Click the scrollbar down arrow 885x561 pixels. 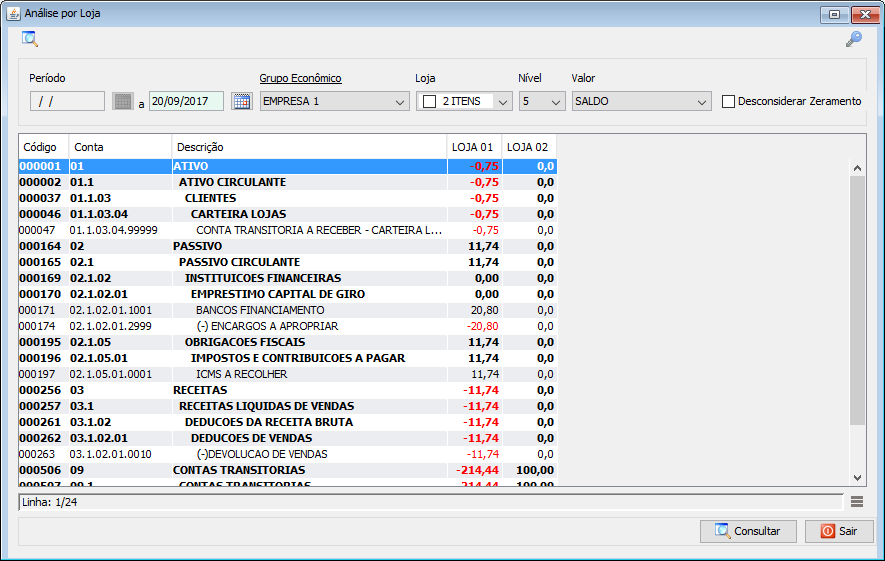857,477
